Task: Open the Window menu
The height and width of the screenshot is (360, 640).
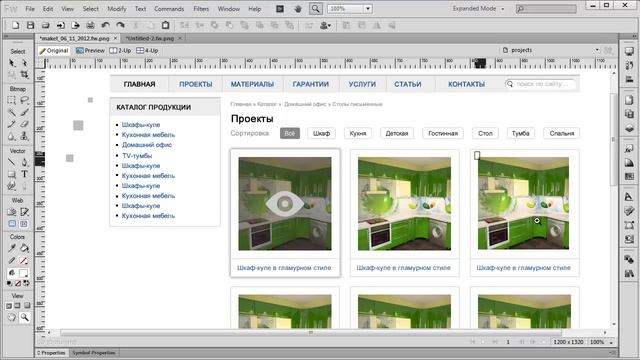Action: [x=229, y=9]
